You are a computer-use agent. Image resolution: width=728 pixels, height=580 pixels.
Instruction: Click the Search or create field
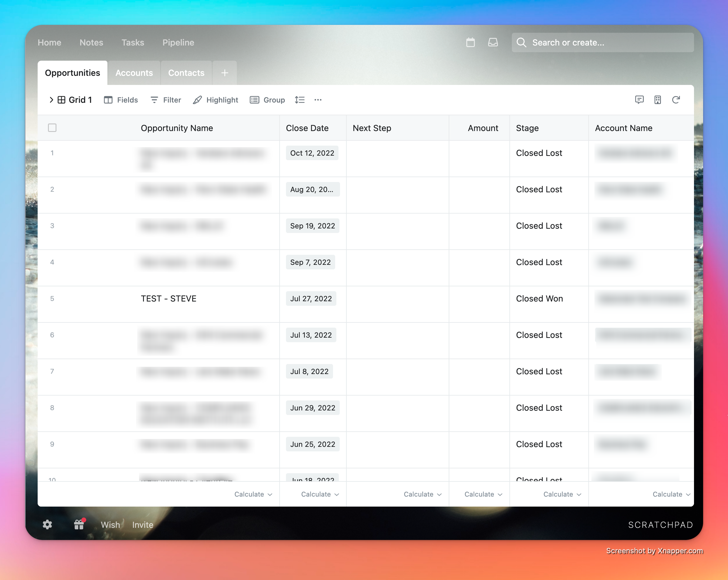pyautogui.click(x=603, y=42)
